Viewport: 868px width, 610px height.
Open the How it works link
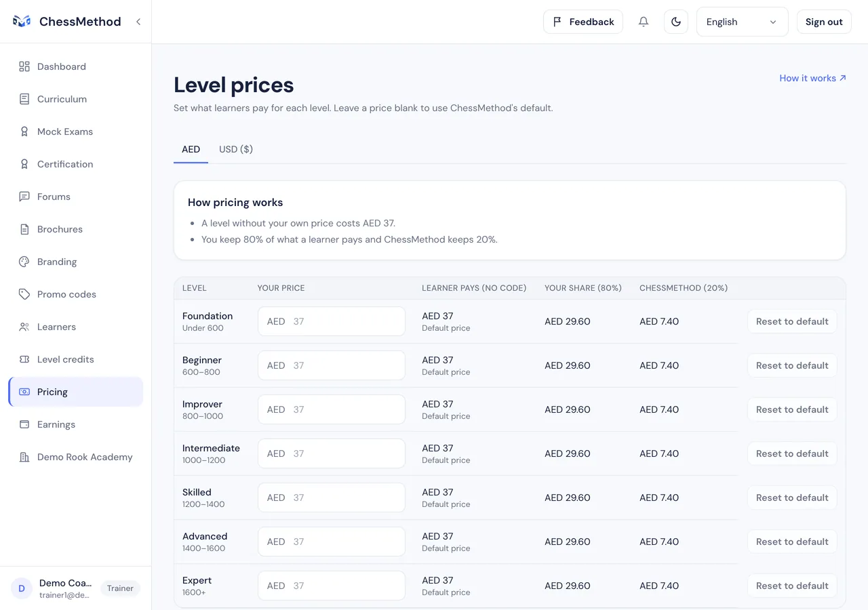pyautogui.click(x=813, y=78)
